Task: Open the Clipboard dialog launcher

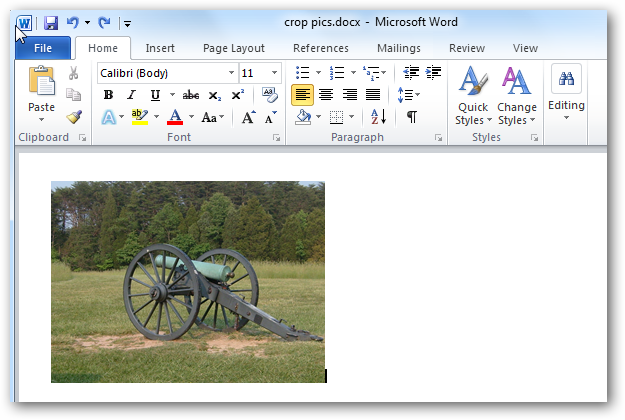Action: click(x=83, y=138)
